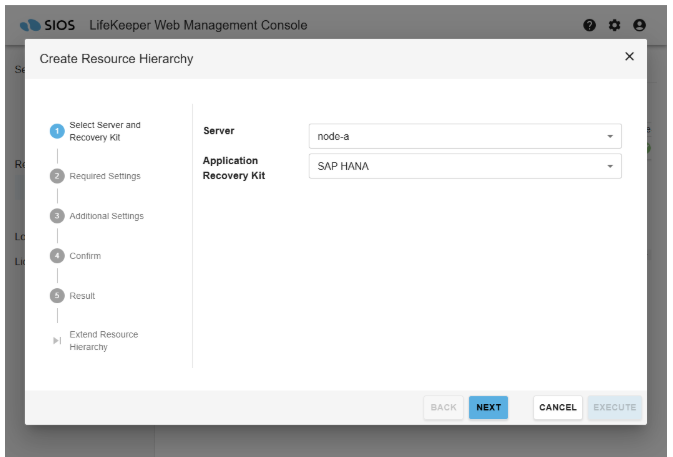Screen dimensions: 673x457
Task: Open the help question mark icon
Action: pos(590,25)
